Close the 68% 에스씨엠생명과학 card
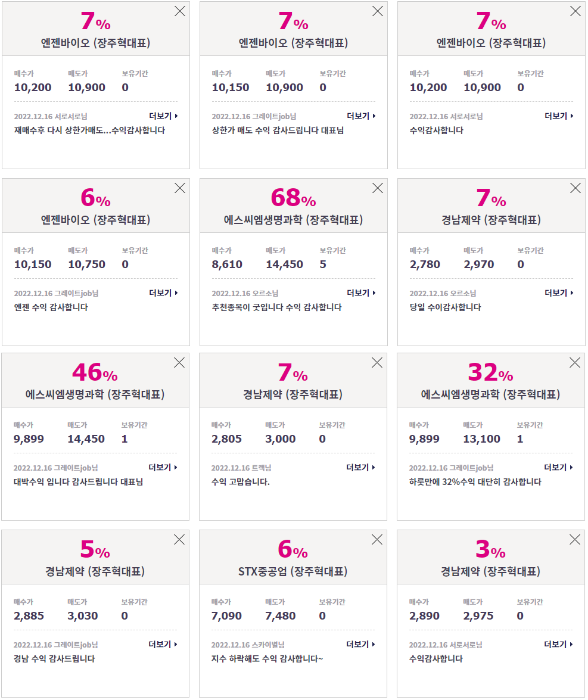The image size is (588, 700). [x=378, y=188]
